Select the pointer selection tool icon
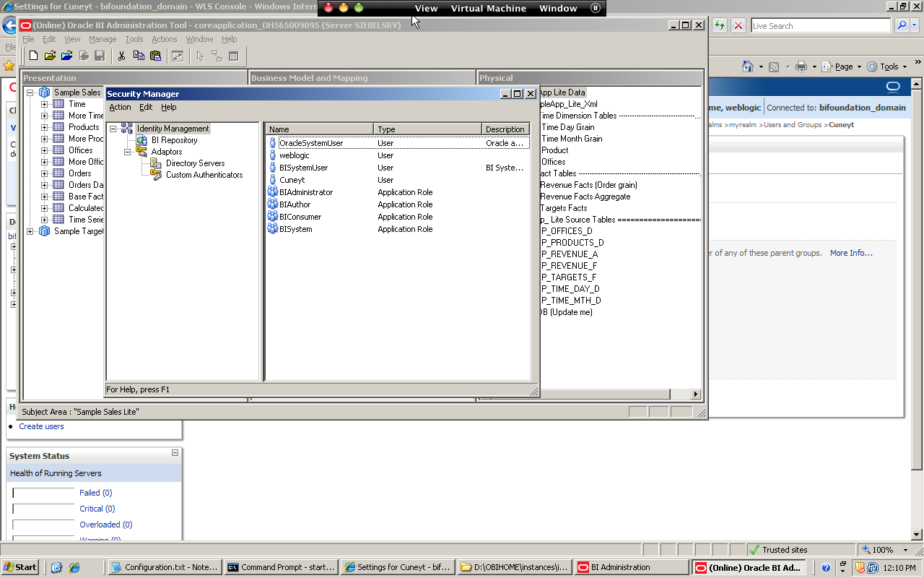This screenshot has width=924, height=578. click(200, 56)
